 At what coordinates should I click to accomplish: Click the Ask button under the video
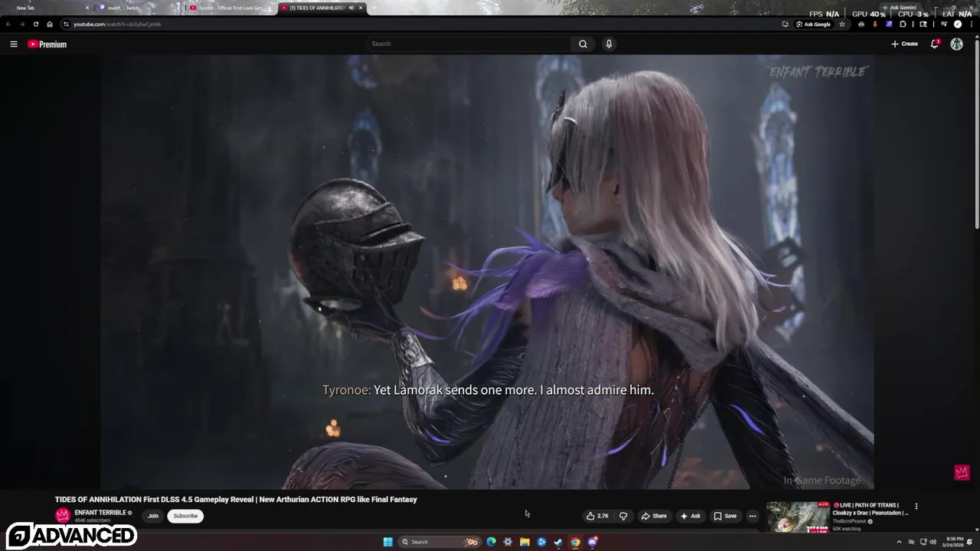690,516
